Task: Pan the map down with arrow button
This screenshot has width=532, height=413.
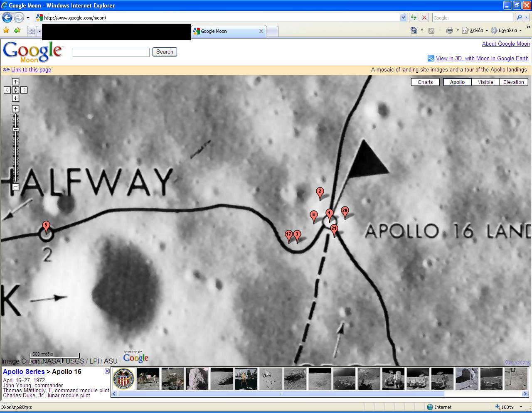Action: click(x=15, y=98)
